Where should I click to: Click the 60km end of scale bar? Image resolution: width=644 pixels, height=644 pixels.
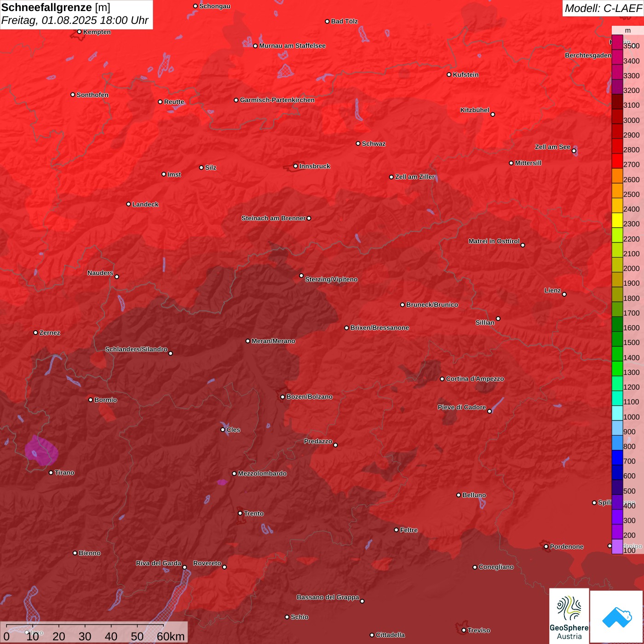click(171, 636)
